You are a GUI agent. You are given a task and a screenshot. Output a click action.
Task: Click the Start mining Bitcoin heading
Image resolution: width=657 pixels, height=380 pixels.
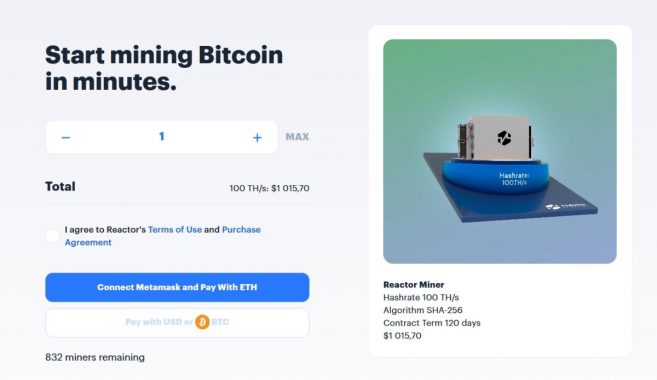(x=164, y=68)
